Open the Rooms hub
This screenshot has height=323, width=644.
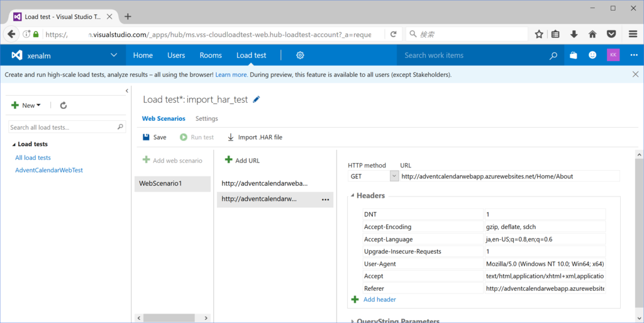pyautogui.click(x=211, y=55)
